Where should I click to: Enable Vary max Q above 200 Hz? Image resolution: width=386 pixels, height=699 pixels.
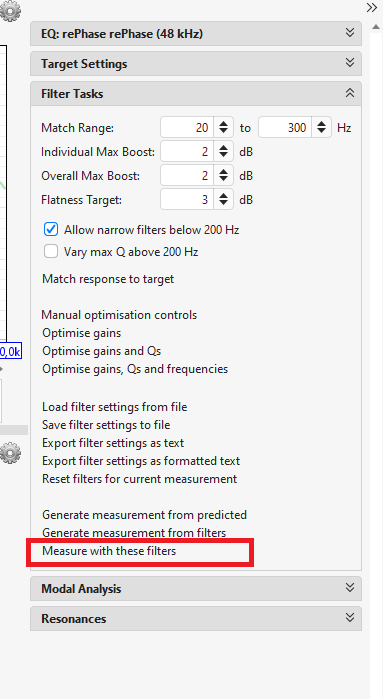(x=51, y=251)
